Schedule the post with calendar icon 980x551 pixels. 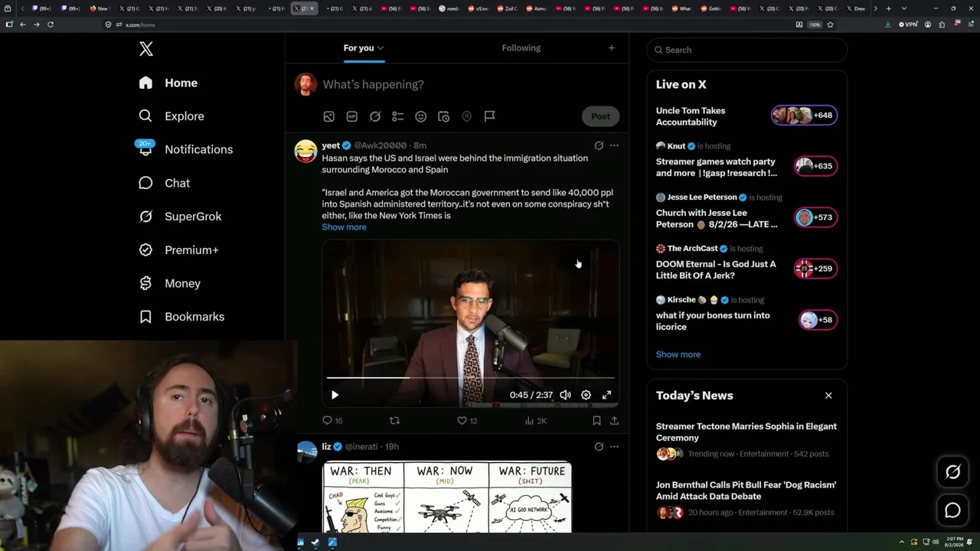443,116
